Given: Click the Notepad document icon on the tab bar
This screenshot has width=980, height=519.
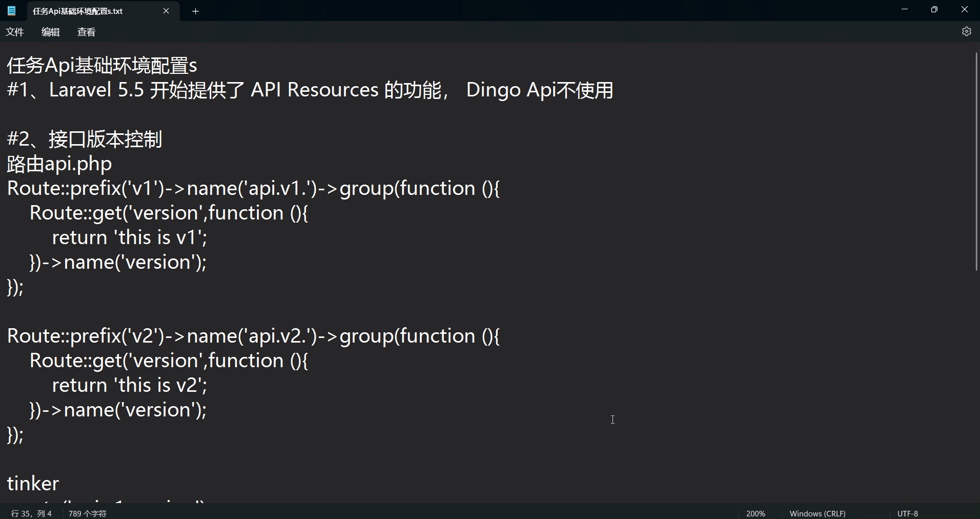Looking at the screenshot, I should [11, 10].
